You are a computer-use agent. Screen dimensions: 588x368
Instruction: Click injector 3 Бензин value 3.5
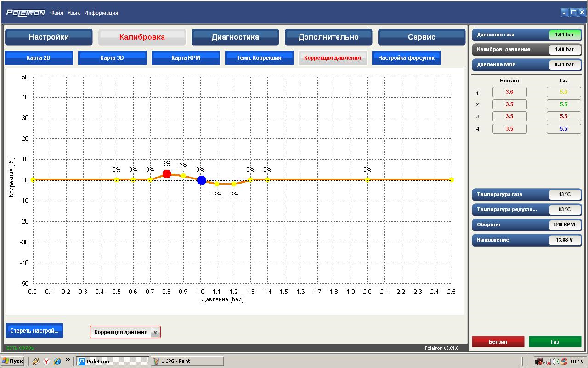(509, 116)
